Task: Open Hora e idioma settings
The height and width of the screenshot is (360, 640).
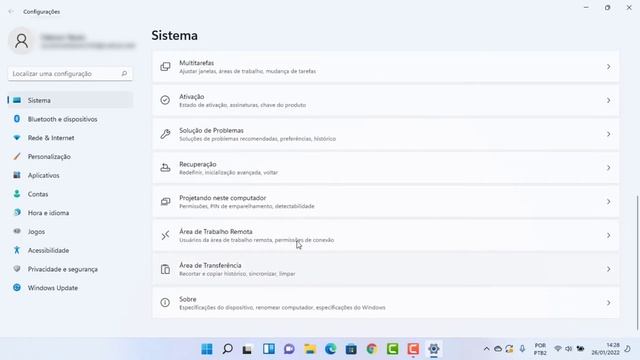Action: pos(70,213)
